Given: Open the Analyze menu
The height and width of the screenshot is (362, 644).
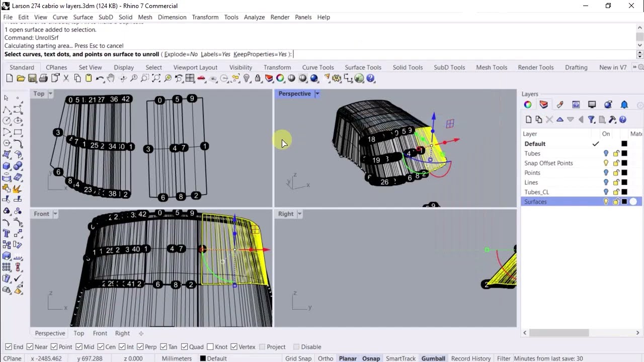Looking at the screenshot, I should pyautogui.click(x=254, y=17).
